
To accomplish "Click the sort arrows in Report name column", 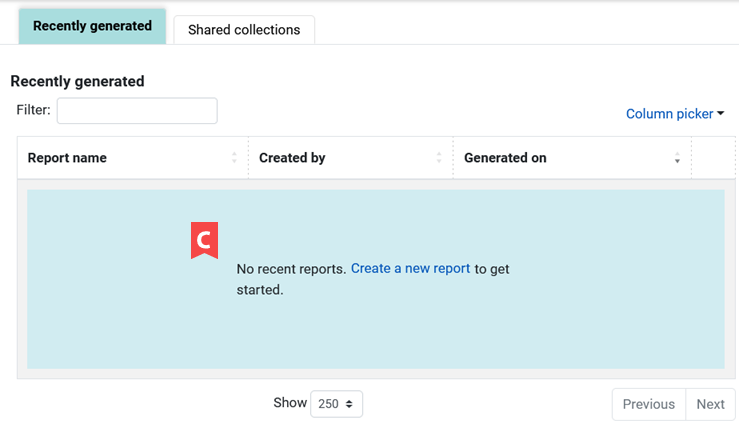I will [234, 158].
